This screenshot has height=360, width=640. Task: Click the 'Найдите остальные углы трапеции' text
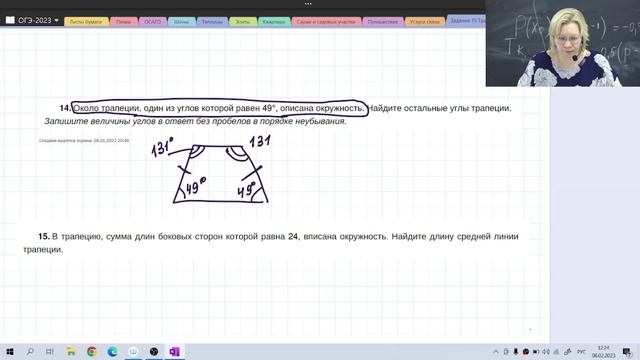point(440,108)
